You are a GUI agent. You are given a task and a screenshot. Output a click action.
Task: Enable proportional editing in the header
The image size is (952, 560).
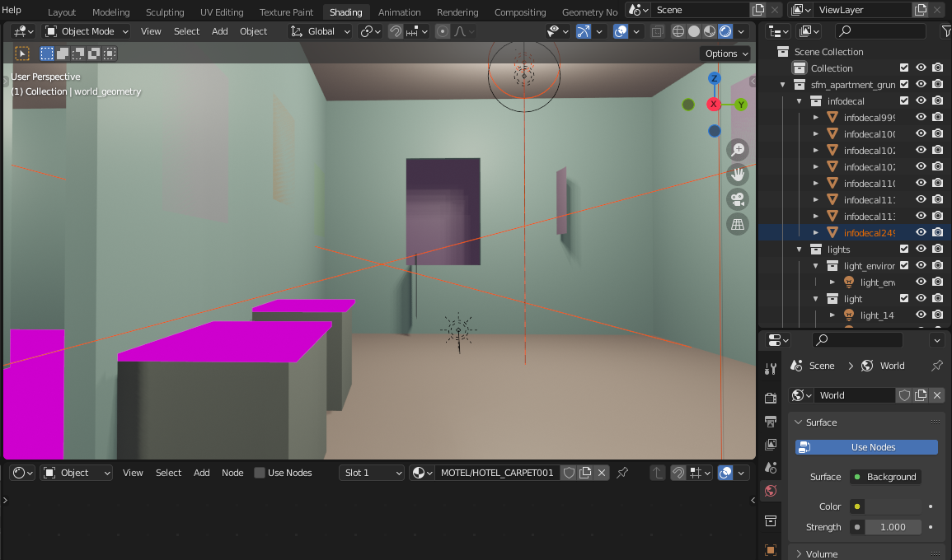[x=443, y=30]
